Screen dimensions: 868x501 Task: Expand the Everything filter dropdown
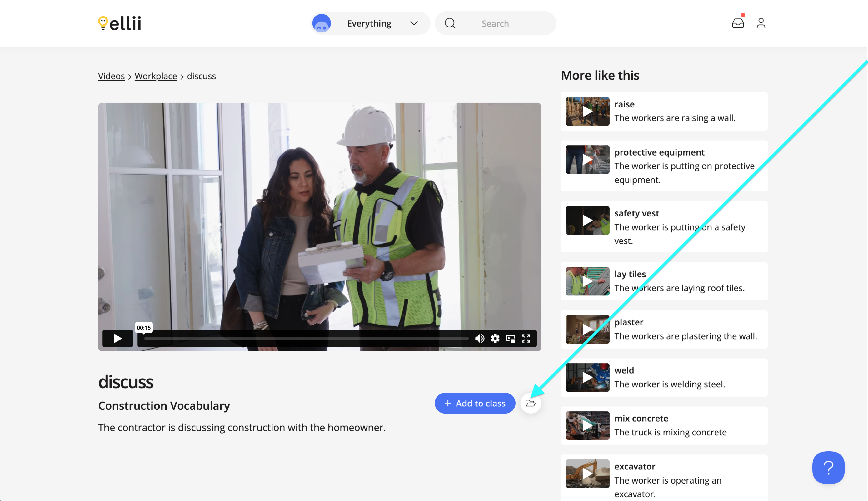point(369,23)
